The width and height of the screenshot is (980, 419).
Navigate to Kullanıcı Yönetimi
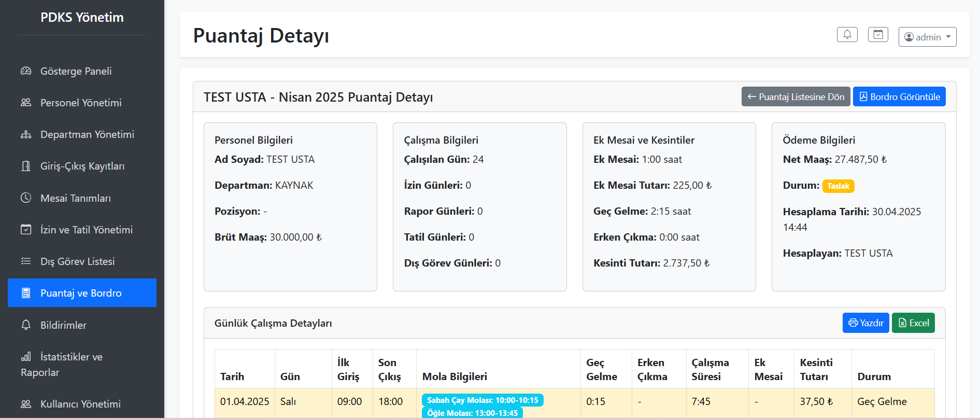[x=80, y=404]
